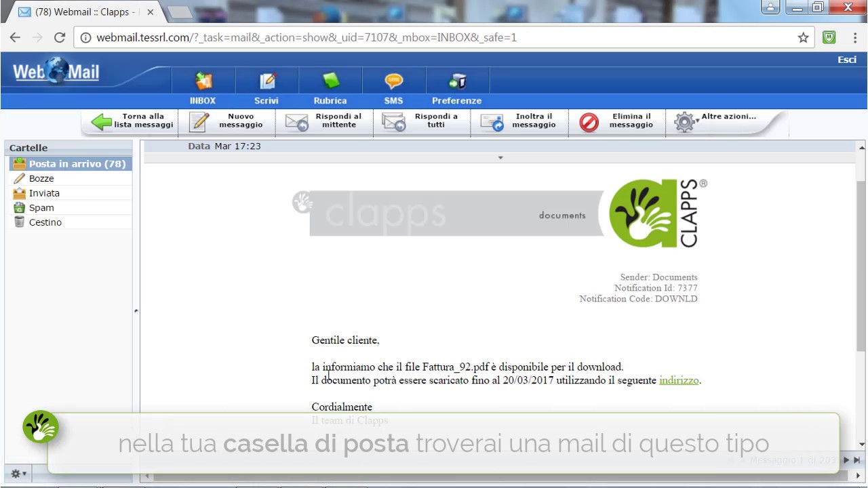
Task: Click the Clapps documents grey banner image
Action: [x=449, y=213]
